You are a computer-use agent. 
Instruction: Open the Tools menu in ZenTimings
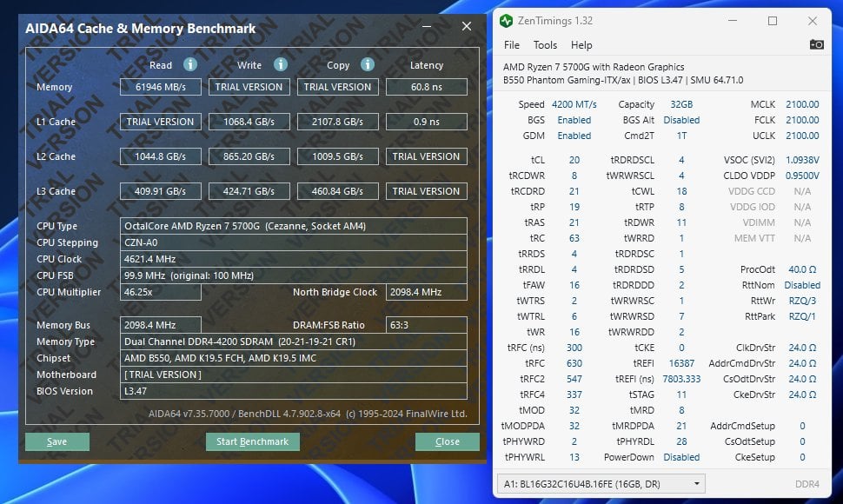pyautogui.click(x=545, y=45)
